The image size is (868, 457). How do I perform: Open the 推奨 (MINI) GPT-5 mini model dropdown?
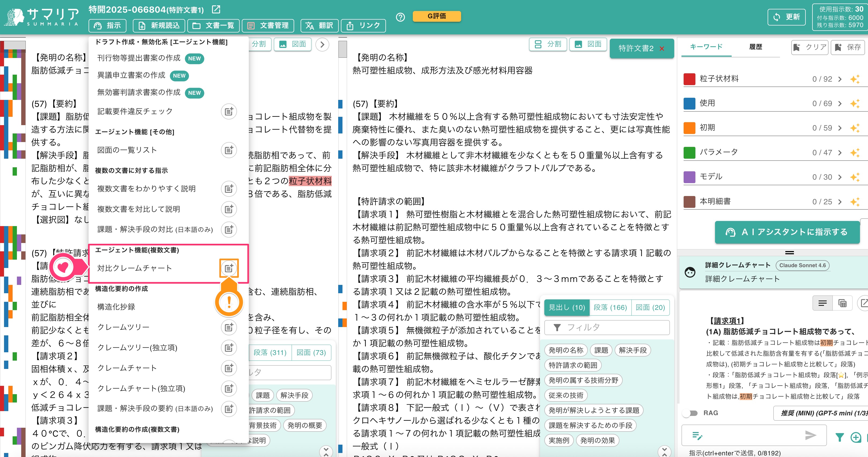820,413
